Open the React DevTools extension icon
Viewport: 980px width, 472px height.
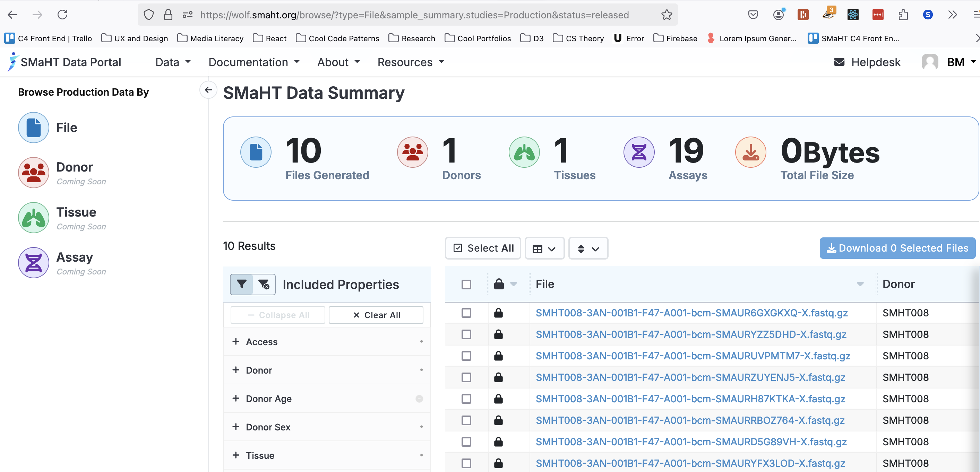(853, 15)
